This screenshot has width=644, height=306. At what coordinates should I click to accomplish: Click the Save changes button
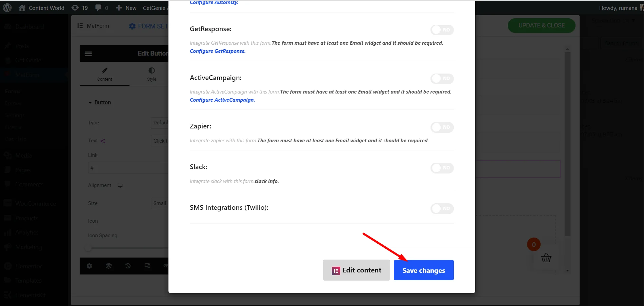click(423, 270)
